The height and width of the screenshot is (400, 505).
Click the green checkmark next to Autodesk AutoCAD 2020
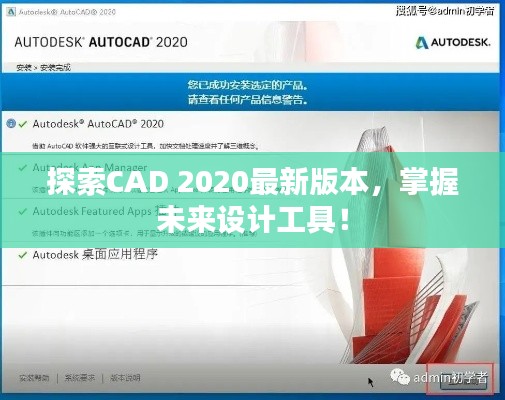tap(23, 124)
